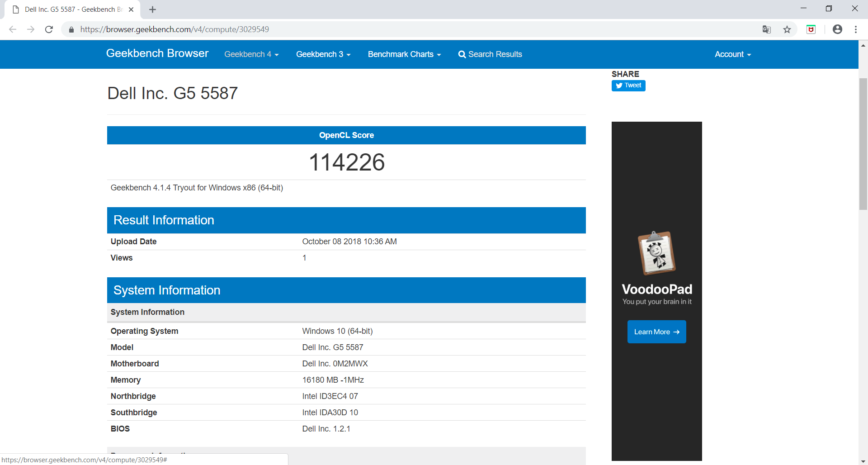Viewport: 868px width, 465px height.
Task: Click the Operating System row label
Action: point(144,331)
